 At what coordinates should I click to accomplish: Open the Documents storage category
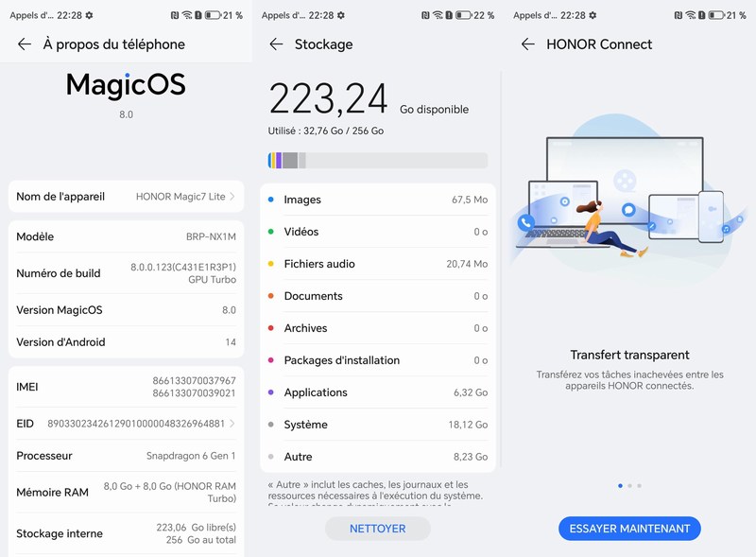(378, 296)
